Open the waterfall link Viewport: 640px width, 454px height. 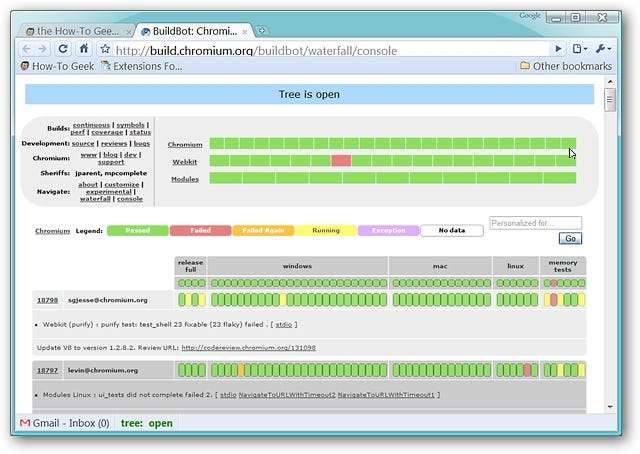(x=95, y=199)
